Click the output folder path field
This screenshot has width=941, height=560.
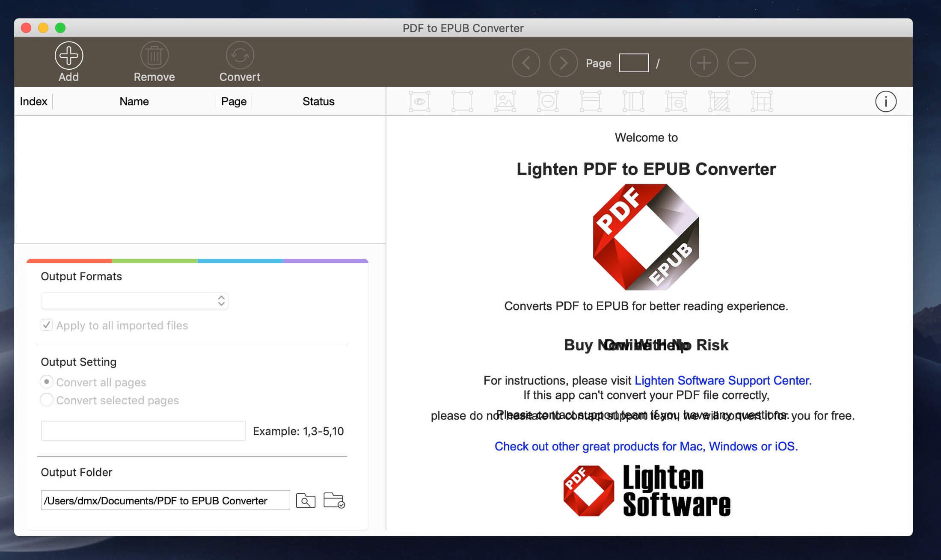[x=165, y=500]
